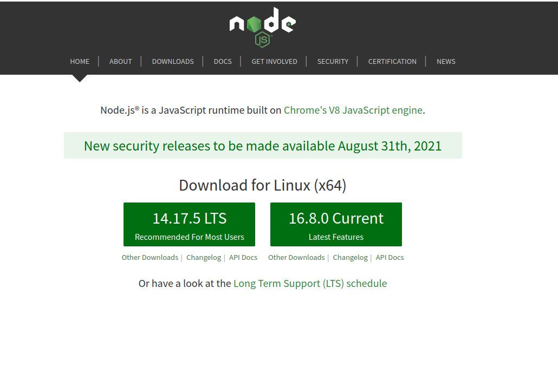The height and width of the screenshot is (392, 558).
Task: View the Changelog for the Current release
Action: (350, 257)
